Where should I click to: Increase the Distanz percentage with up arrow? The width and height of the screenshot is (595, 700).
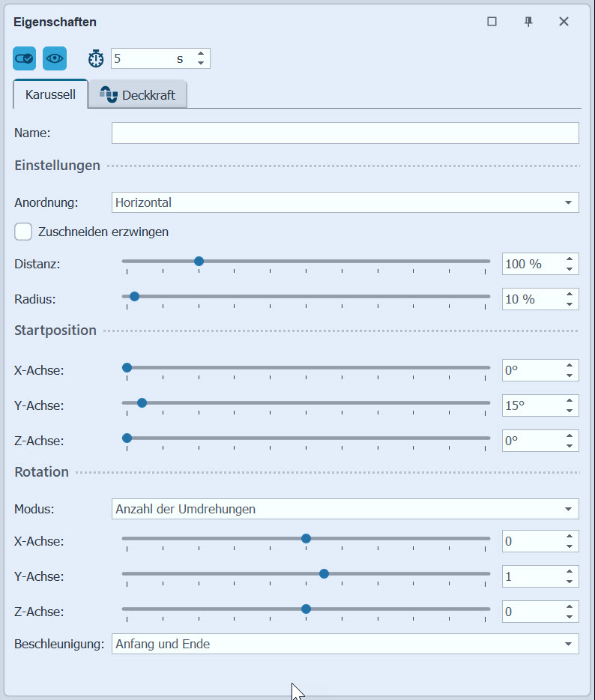tap(570, 259)
